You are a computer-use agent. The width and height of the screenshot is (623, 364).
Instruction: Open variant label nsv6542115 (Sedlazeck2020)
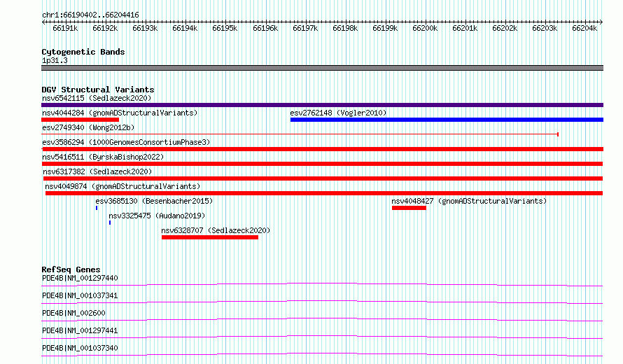(97, 98)
